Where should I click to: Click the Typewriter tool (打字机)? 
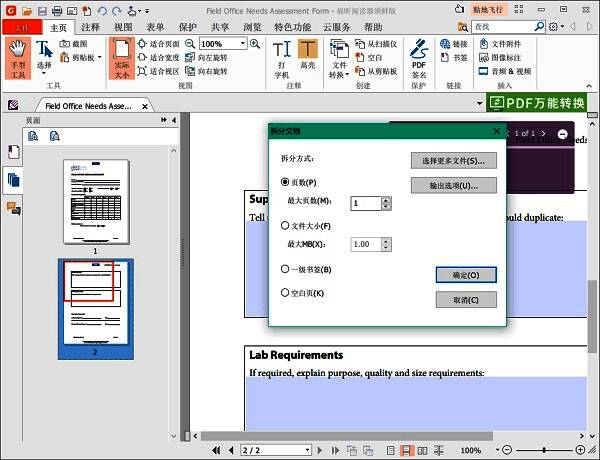click(282, 58)
